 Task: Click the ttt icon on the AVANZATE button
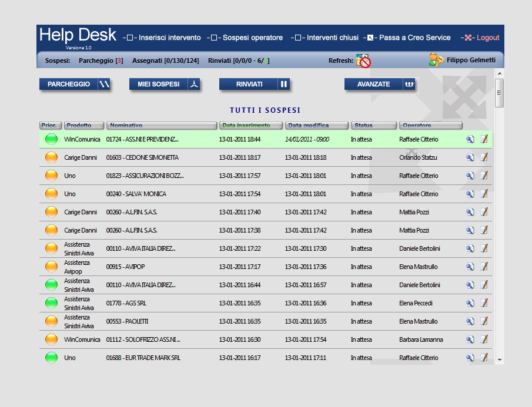tap(409, 84)
